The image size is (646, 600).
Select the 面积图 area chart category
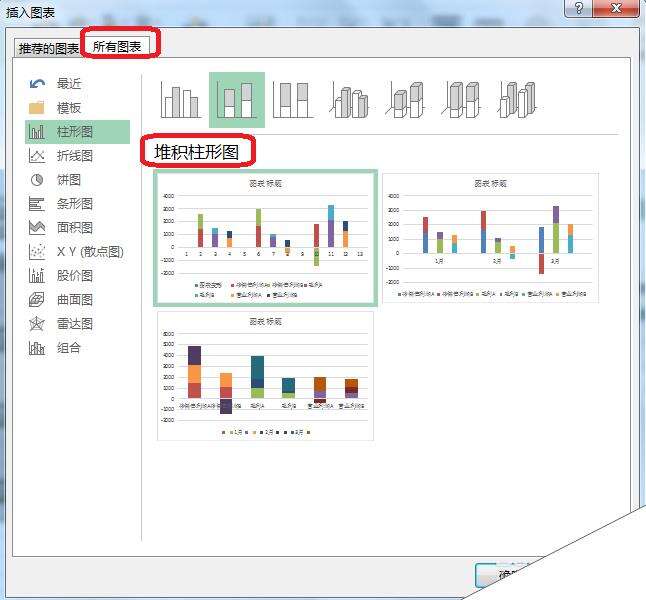[x=77, y=227]
